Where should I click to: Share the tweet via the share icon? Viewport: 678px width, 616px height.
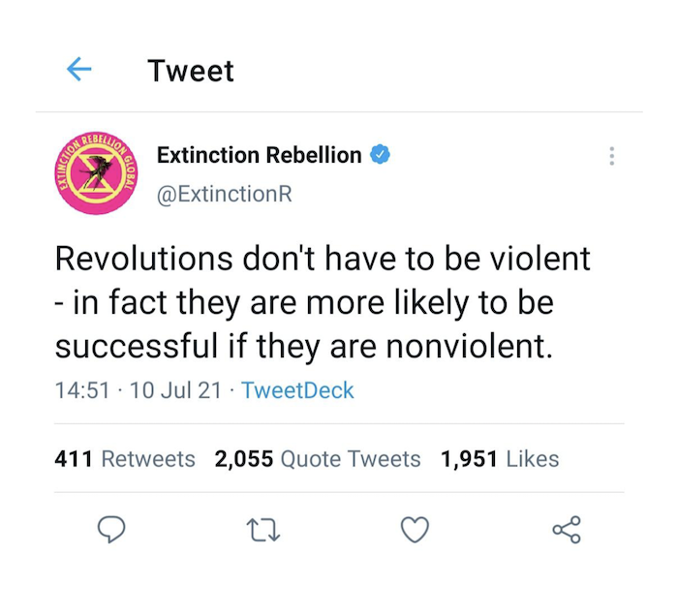(567, 529)
